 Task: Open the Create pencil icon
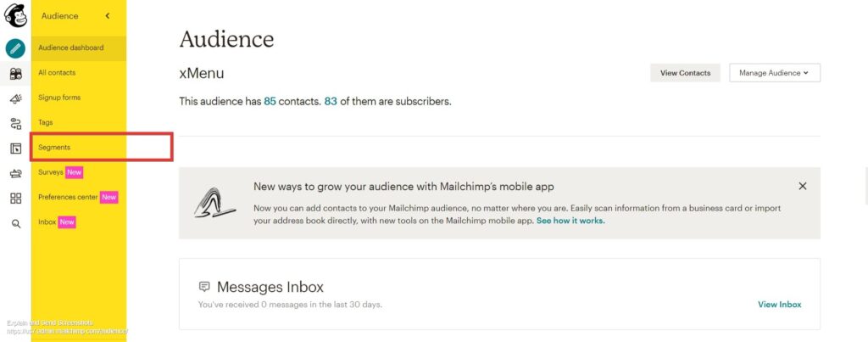click(15, 48)
